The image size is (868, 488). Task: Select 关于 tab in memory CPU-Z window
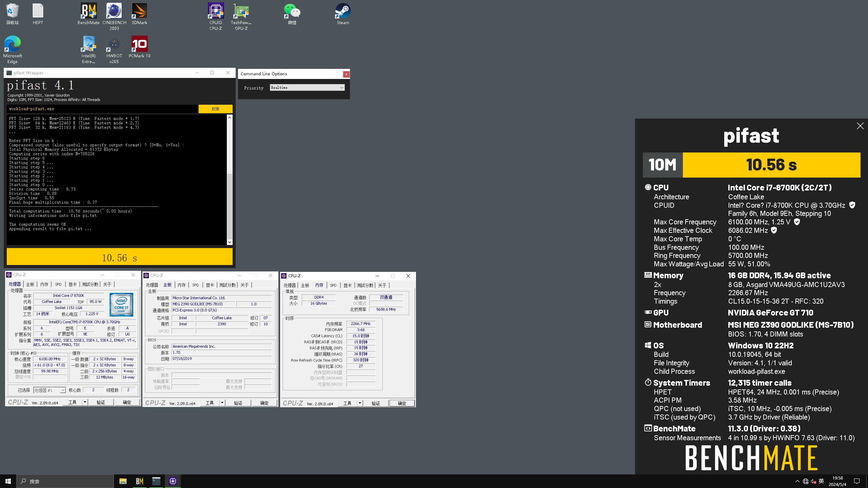(382, 285)
